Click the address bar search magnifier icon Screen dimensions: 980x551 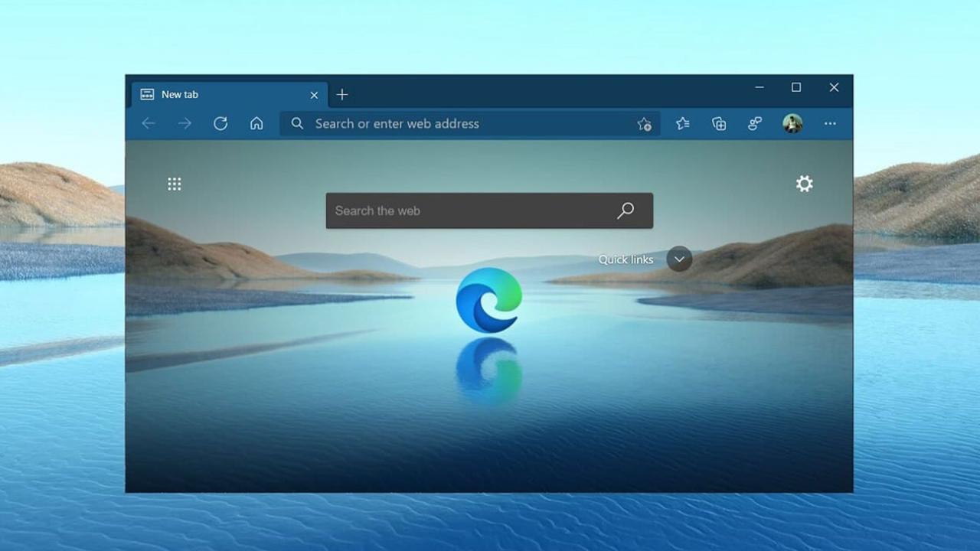(297, 123)
